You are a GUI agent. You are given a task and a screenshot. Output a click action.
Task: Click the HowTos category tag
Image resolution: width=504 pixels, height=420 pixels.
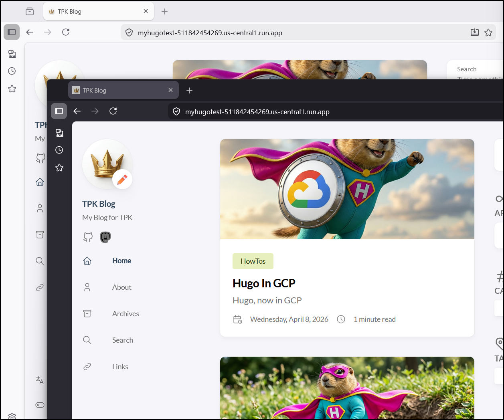click(x=253, y=261)
